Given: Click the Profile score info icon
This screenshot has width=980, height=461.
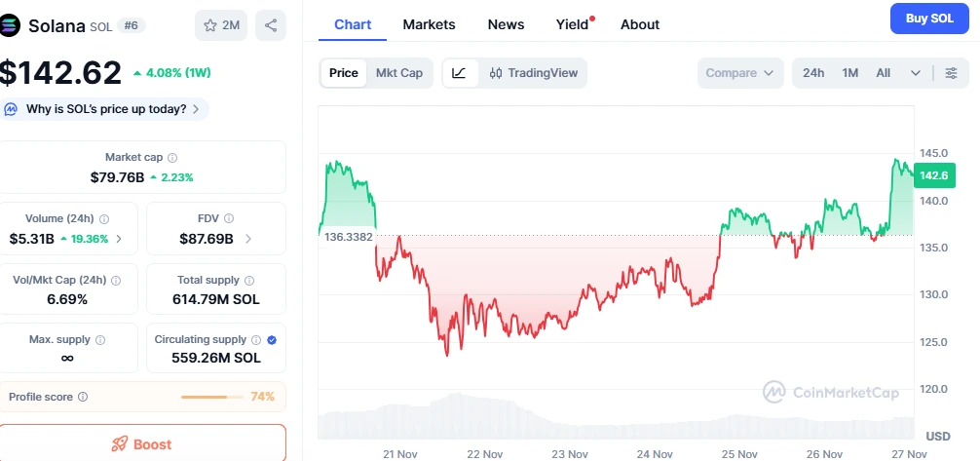Looking at the screenshot, I should (83, 397).
